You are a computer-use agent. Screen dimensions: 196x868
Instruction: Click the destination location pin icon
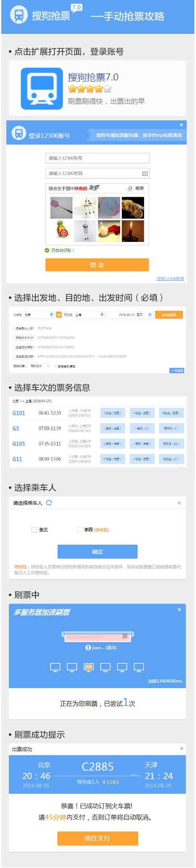tap(102, 315)
